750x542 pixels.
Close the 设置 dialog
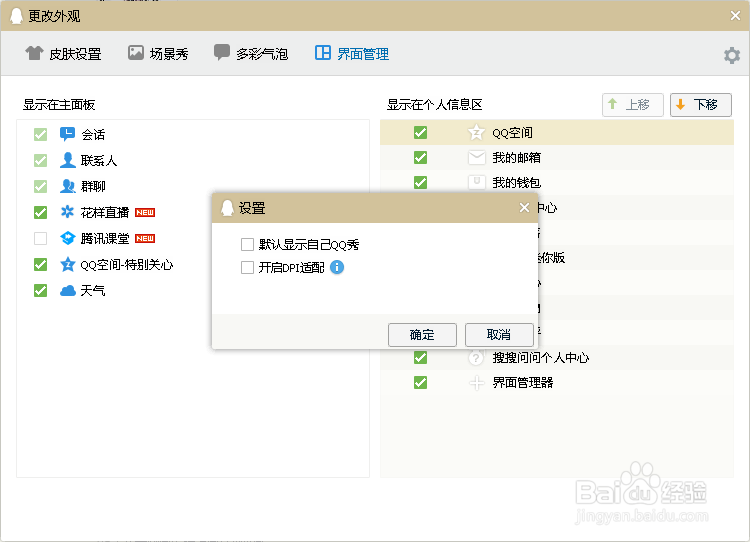click(524, 208)
